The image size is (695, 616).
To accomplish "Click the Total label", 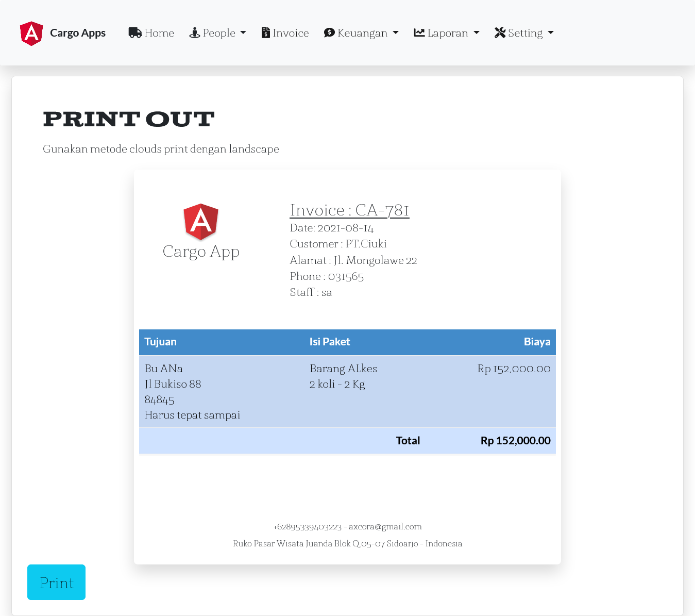I will [408, 441].
